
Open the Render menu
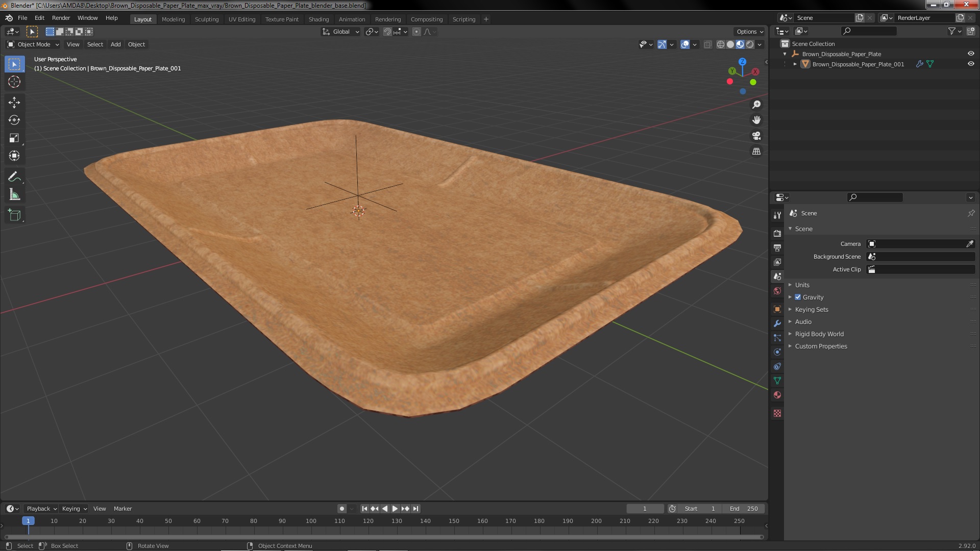pos(61,18)
